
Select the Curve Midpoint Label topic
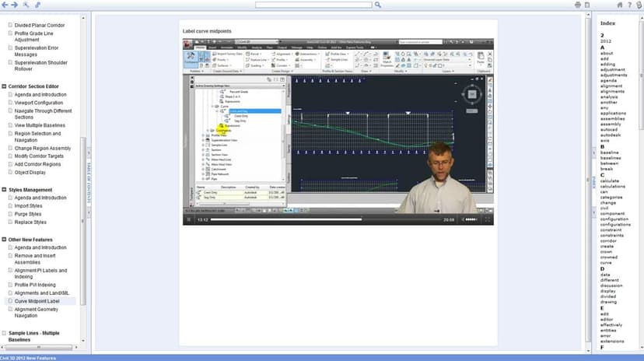37,301
